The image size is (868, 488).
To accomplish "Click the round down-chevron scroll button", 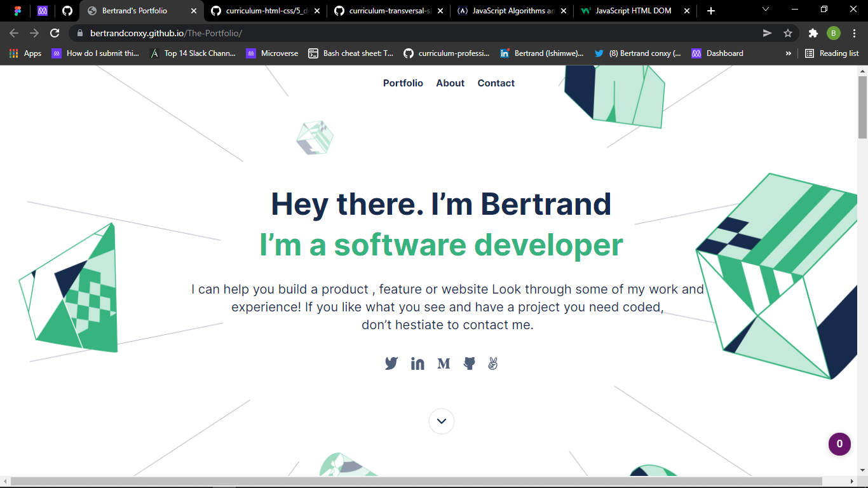I will (442, 421).
